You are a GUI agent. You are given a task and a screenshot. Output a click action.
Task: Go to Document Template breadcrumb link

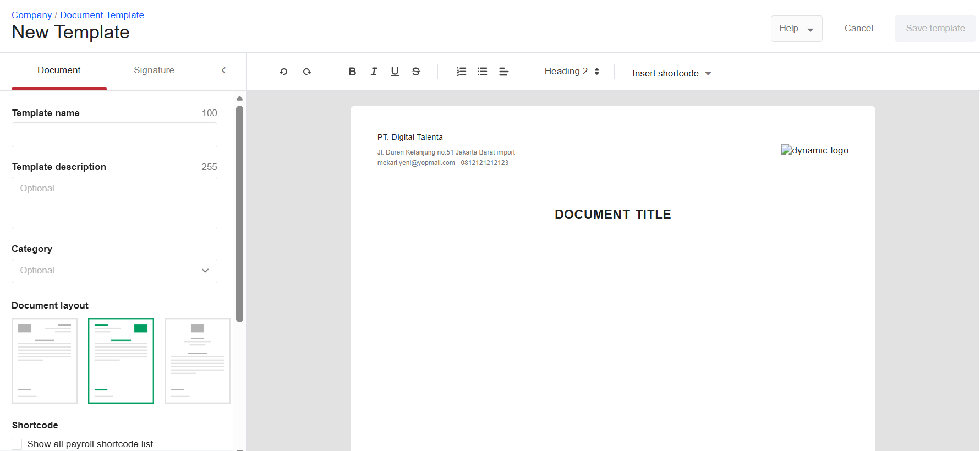coord(102,15)
